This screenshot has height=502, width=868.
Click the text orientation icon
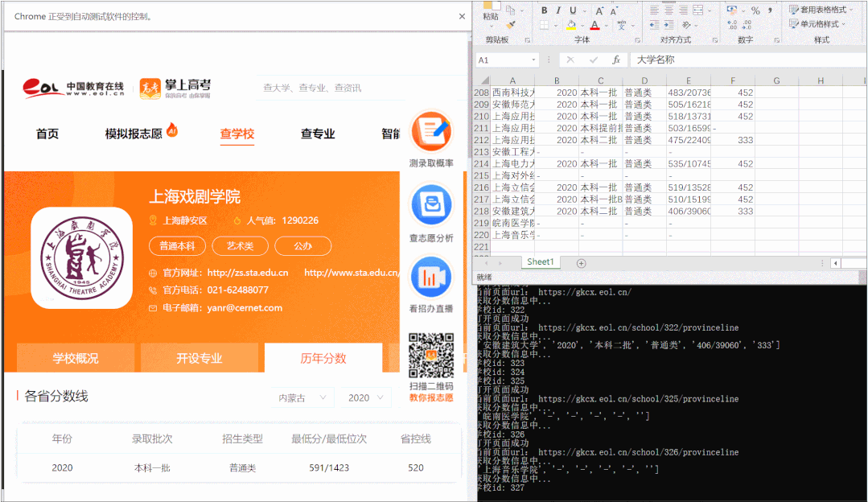[686, 25]
